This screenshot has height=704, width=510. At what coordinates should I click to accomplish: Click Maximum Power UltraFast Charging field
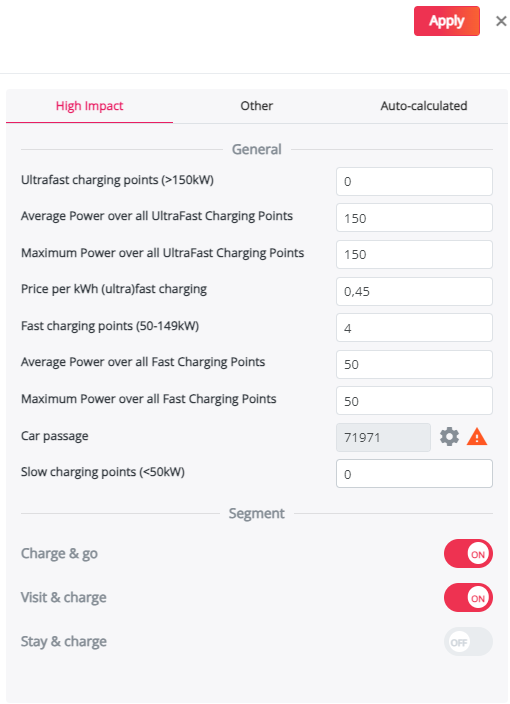[414, 255]
